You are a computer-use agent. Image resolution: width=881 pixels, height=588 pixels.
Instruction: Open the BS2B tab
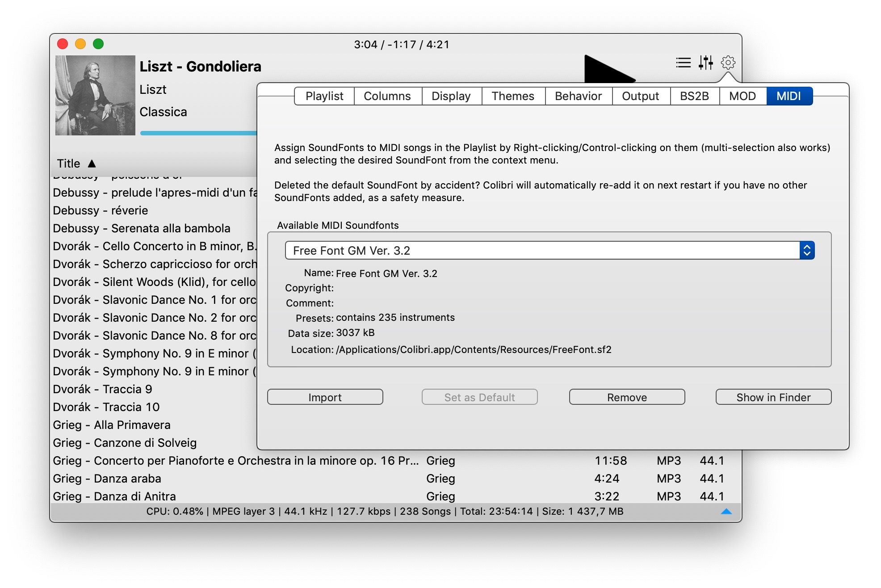694,96
